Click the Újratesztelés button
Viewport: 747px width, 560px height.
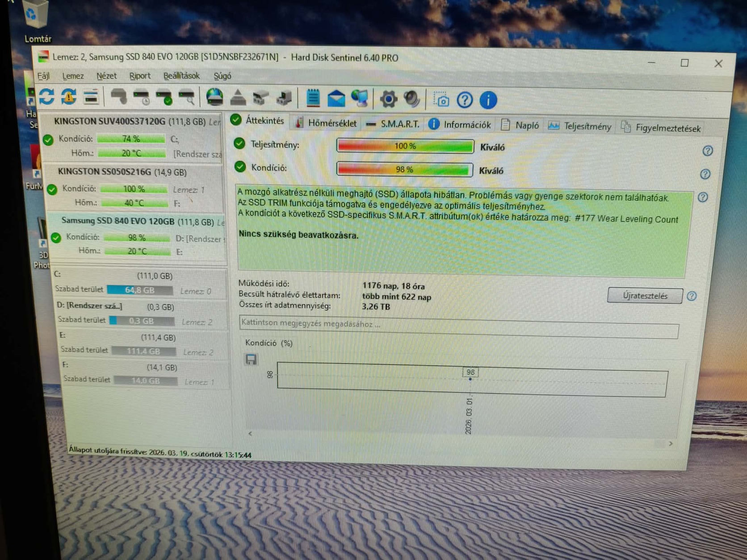pos(645,296)
